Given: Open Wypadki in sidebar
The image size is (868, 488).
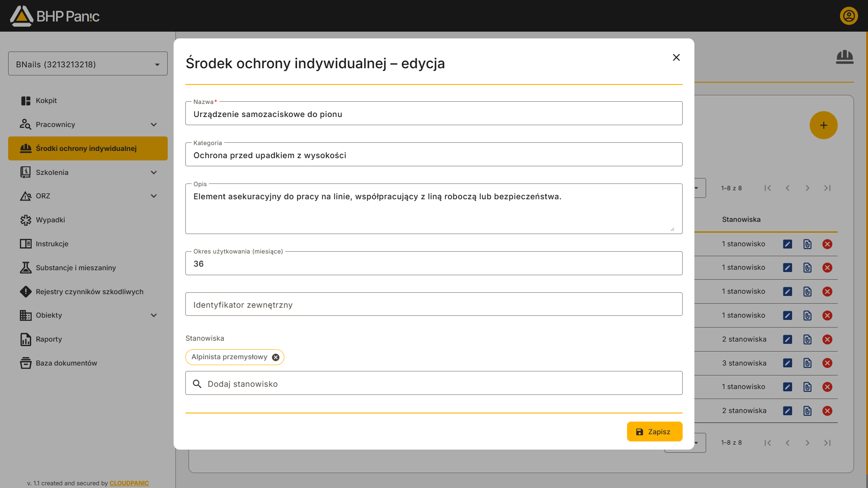Looking at the screenshot, I should click(x=88, y=220).
